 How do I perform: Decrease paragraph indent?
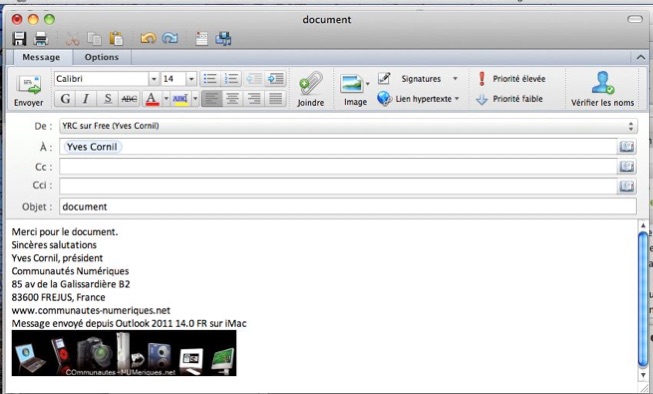[x=254, y=79]
